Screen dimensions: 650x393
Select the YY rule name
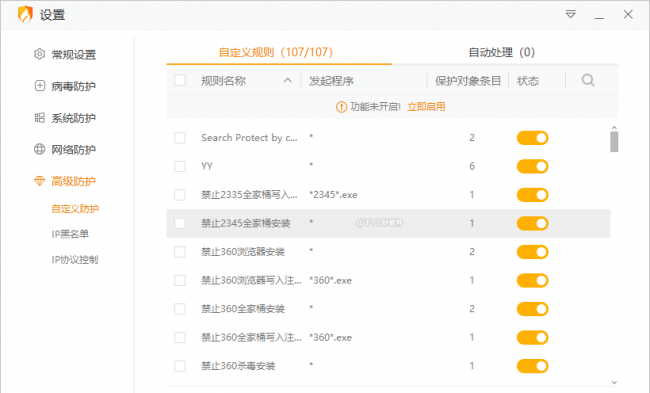coord(207,166)
